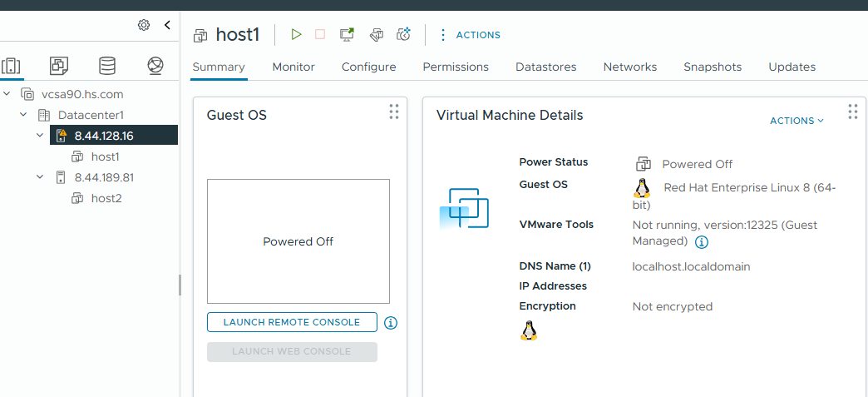The height and width of the screenshot is (397, 868).
Task: Click the Guest OS card title
Action: (236, 116)
